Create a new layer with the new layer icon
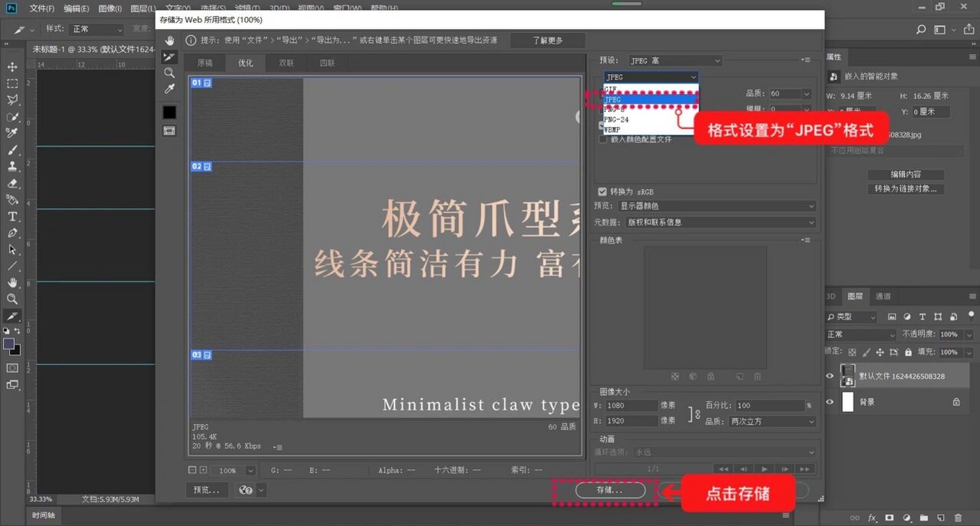The width and height of the screenshot is (980, 526). click(942, 517)
